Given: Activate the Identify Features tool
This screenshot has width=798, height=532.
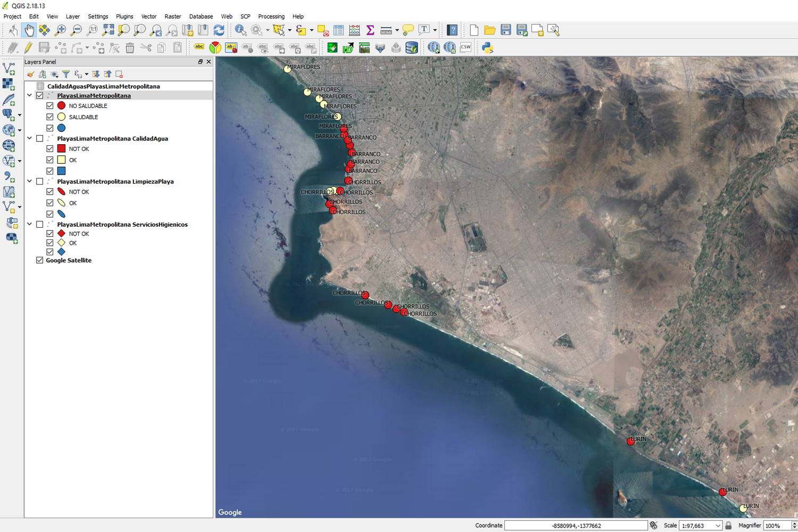Looking at the screenshot, I should tap(240, 30).
